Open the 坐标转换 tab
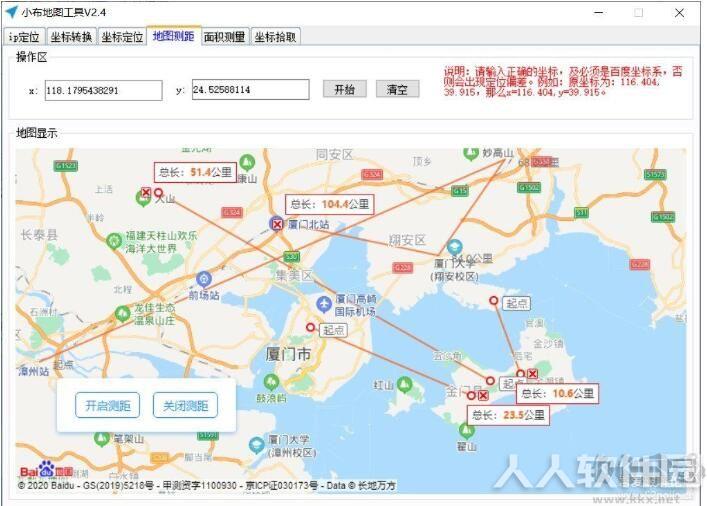 point(71,37)
